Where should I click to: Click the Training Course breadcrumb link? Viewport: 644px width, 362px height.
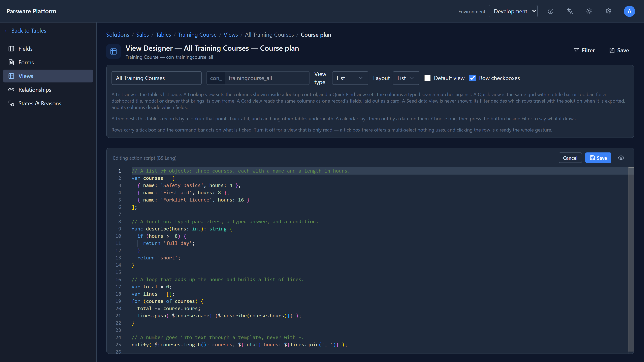[x=197, y=35]
